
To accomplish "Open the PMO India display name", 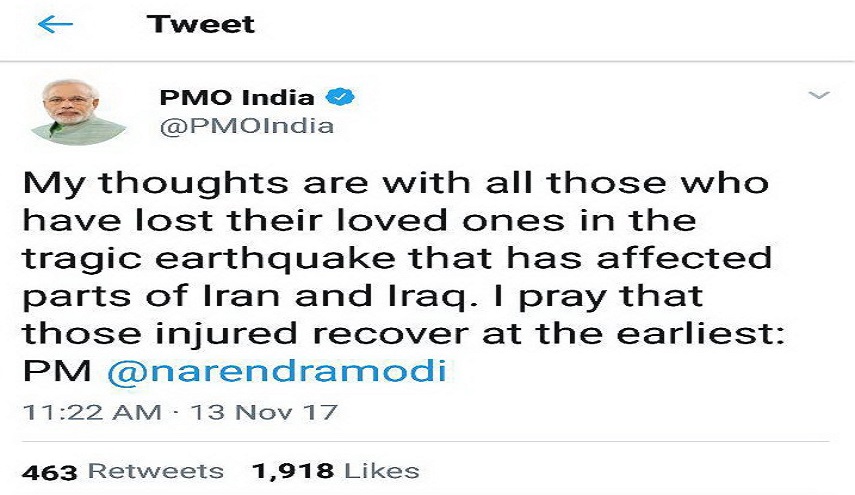I will click(237, 98).
